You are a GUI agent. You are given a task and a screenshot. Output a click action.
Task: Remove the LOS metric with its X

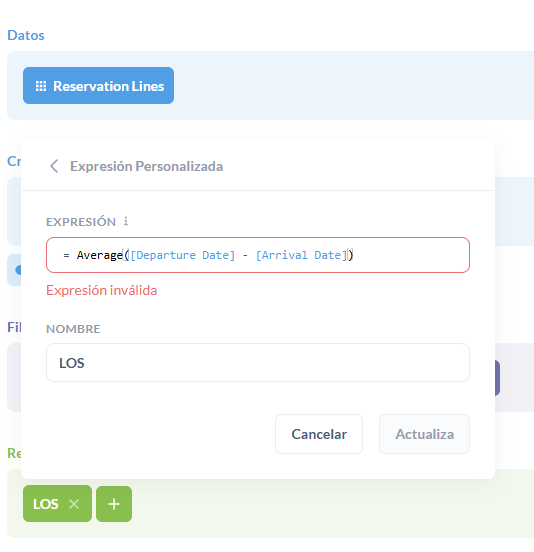point(74,504)
